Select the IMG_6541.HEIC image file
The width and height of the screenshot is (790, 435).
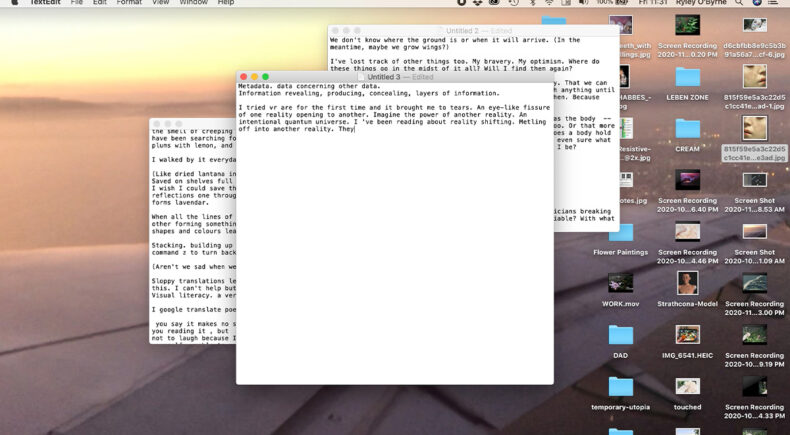coord(687,335)
